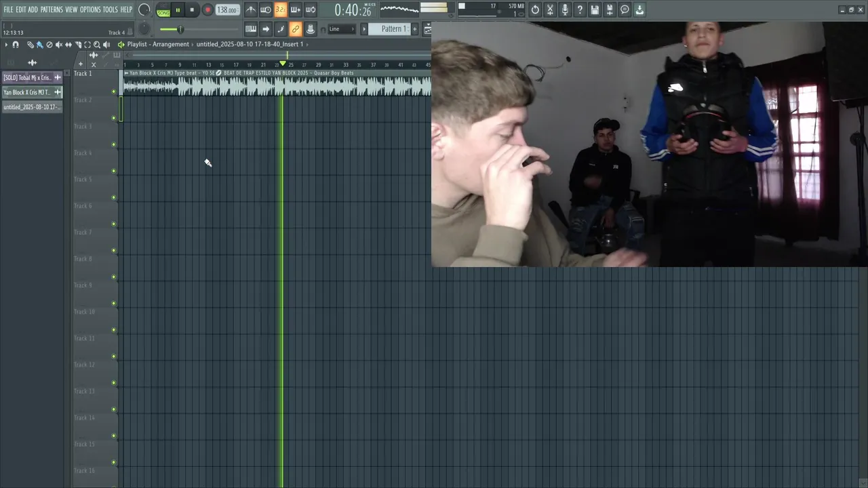Viewport: 868px width, 488px height.
Task: Toggle typing keyboard to piano icon
Action: pyautogui.click(x=251, y=29)
